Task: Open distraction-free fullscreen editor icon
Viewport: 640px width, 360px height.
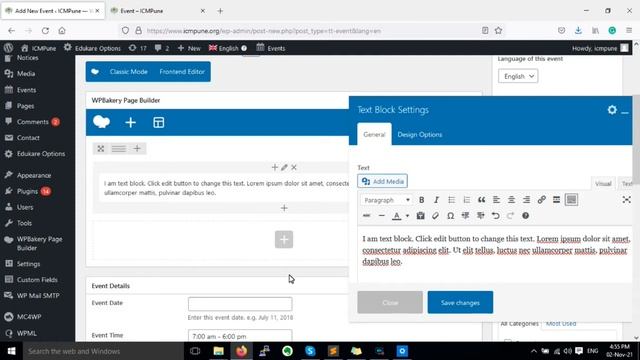Action: pos(627,200)
